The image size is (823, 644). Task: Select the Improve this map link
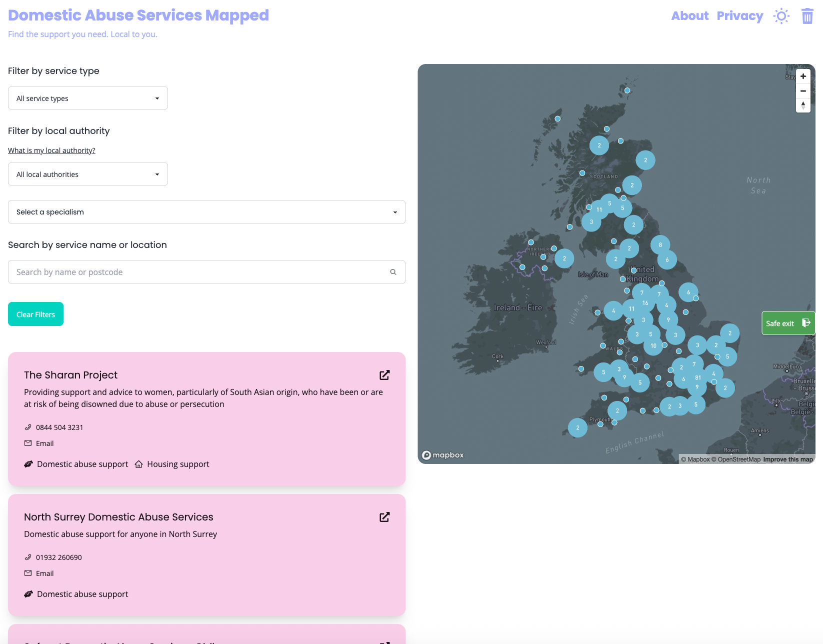(787, 459)
